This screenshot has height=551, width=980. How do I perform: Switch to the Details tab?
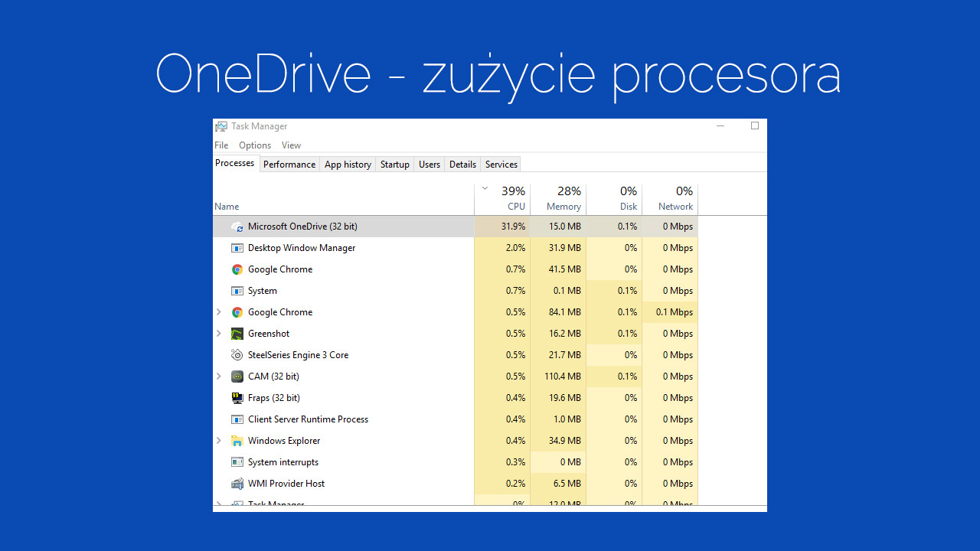462,165
